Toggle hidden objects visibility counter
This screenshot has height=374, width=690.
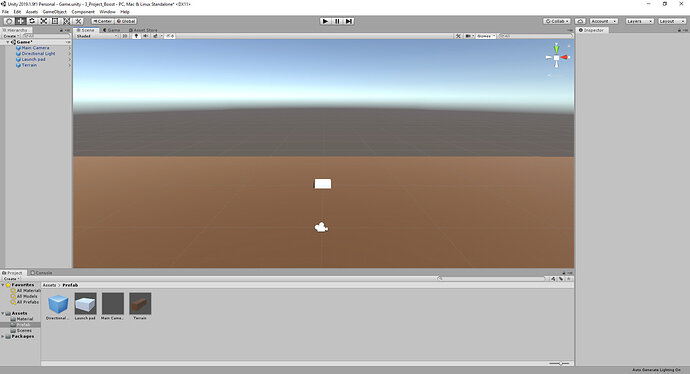170,36
